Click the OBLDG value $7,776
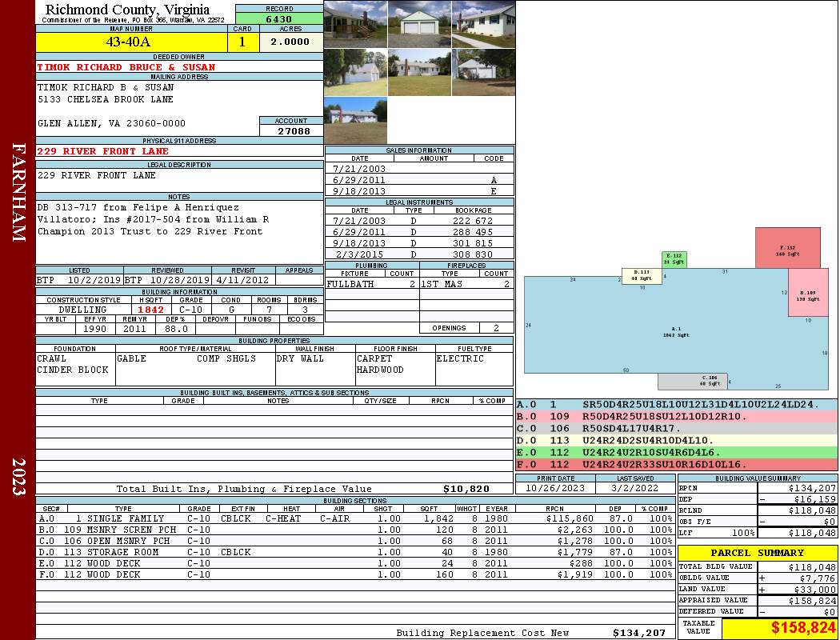The image size is (840, 640). (817, 578)
